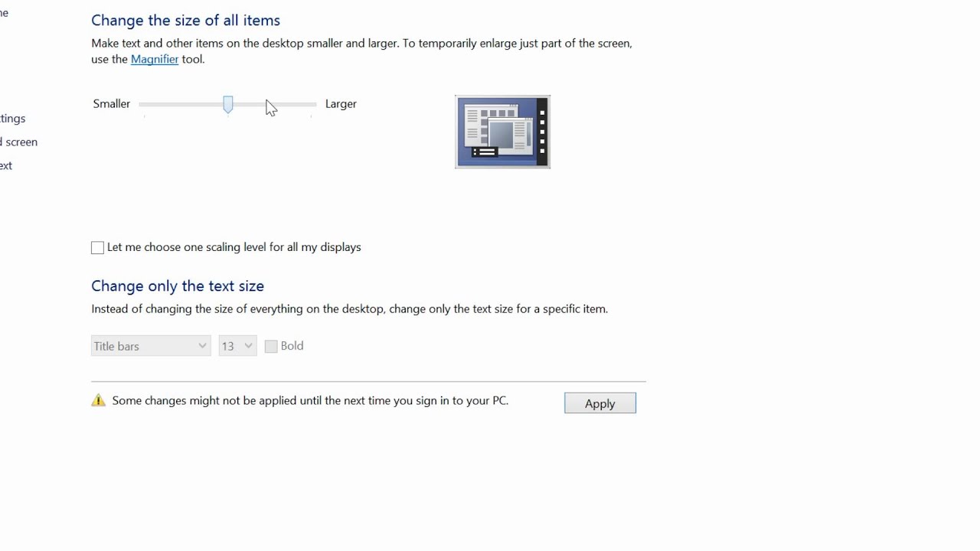This screenshot has width=980, height=551.
Task: Enable one scaling level for all displays
Action: (x=97, y=247)
